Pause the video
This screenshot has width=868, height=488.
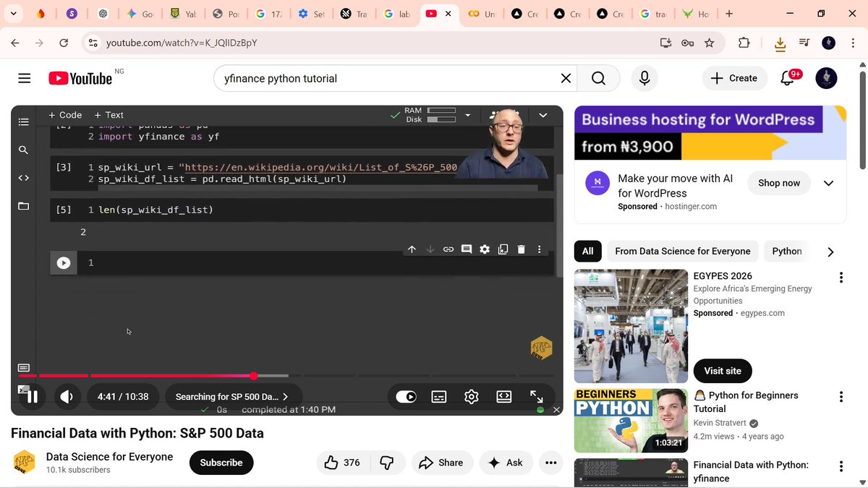click(32, 396)
